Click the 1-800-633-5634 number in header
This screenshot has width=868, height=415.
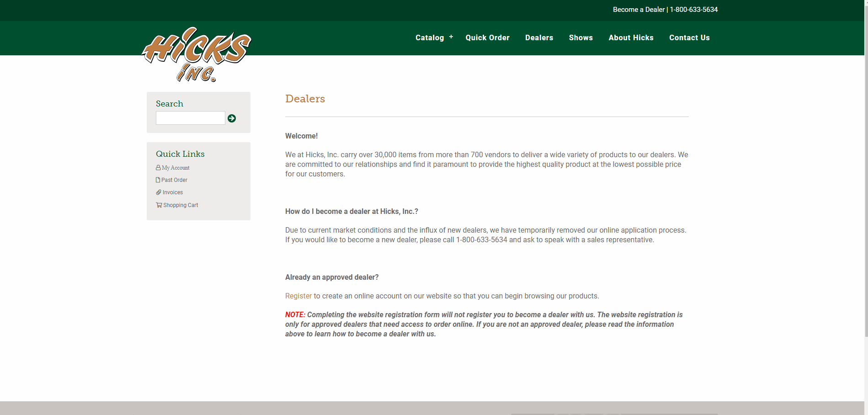(694, 10)
